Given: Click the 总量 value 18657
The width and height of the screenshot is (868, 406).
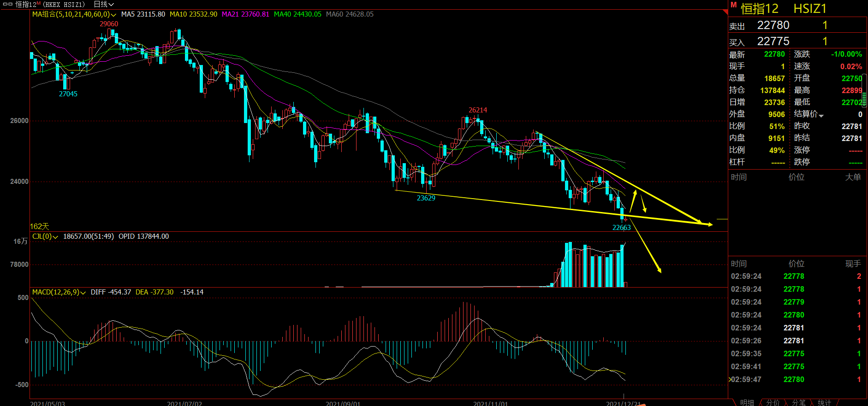Looking at the screenshot, I should click(x=774, y=78).
